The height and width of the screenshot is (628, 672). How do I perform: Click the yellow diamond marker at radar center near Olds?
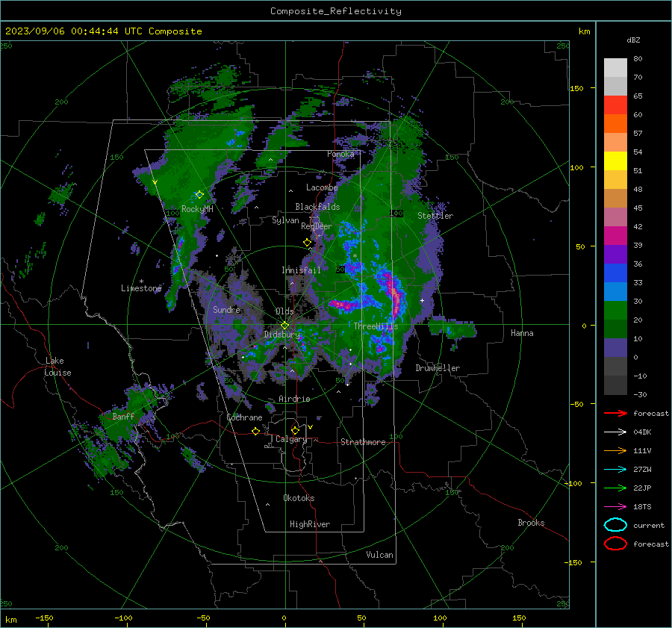(285, 326)
